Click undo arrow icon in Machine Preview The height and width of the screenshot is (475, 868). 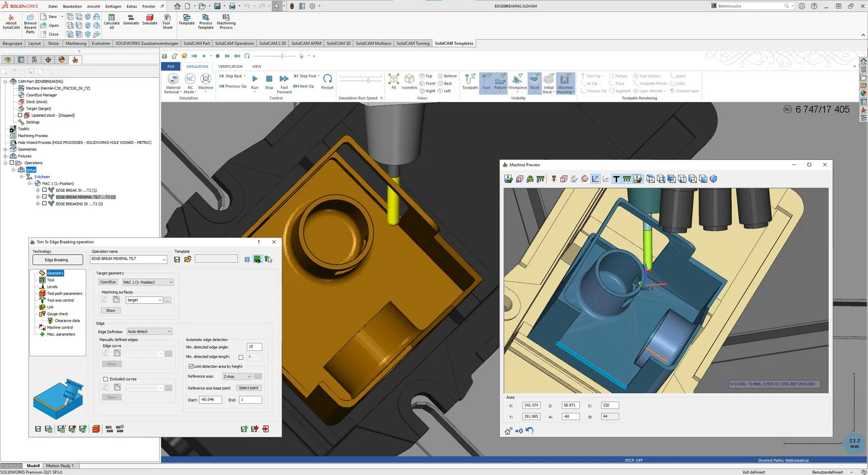(x=530, y=431)
